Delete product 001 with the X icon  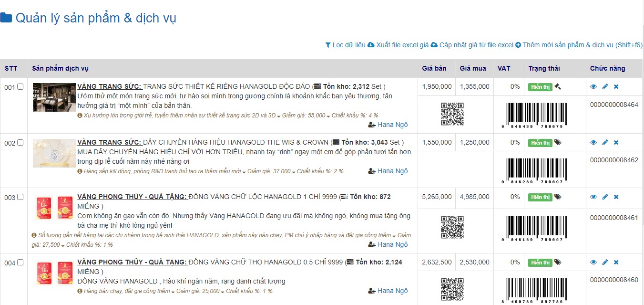coord(616,87)
